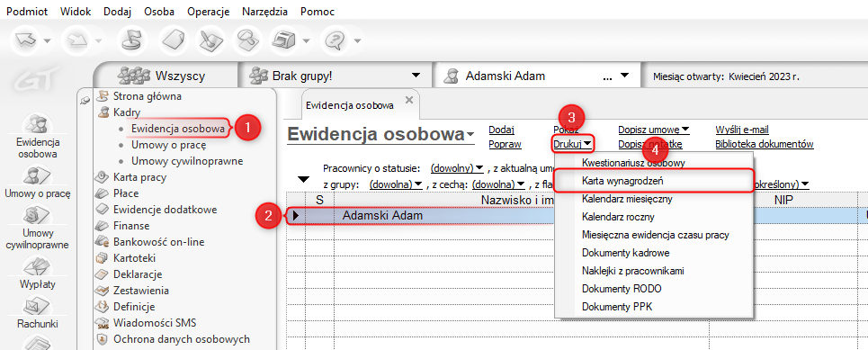Click the Wyślij e-mail link

[742, 130]
